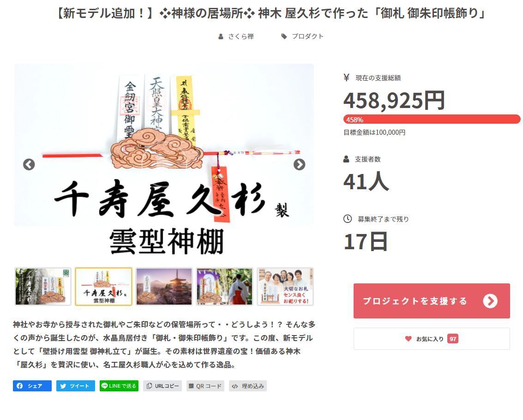
Task: Click the プロジェクトを支援する button
Action: pyautogui.click(x=432, y=300)
